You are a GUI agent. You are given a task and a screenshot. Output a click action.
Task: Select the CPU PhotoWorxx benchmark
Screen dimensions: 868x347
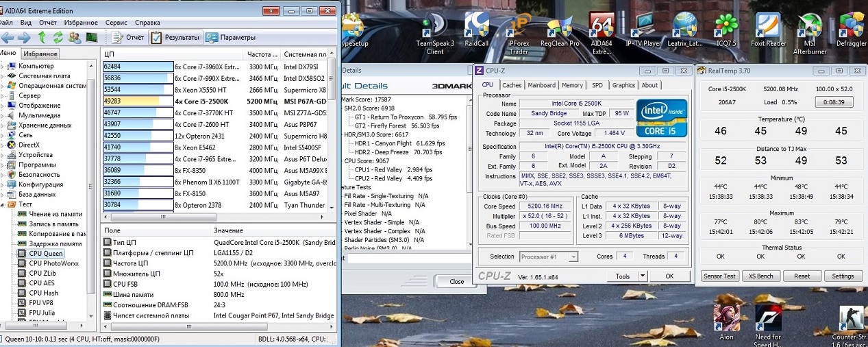click(54, 263)
